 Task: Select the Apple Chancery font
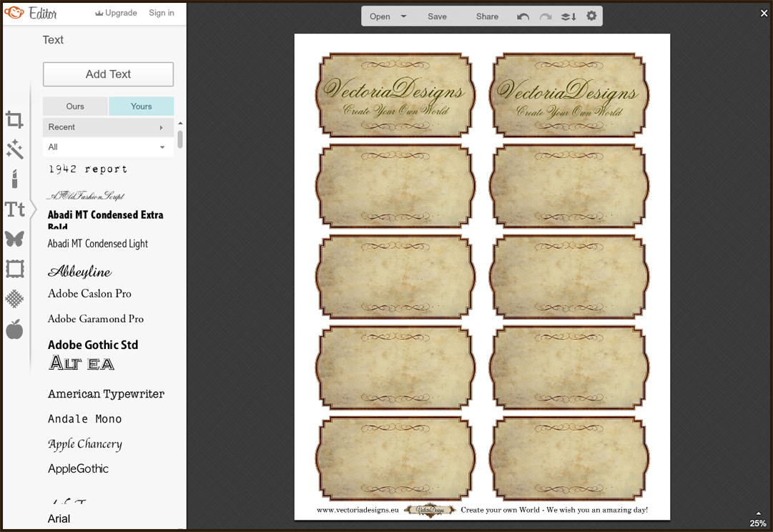(x=85, y=444)
